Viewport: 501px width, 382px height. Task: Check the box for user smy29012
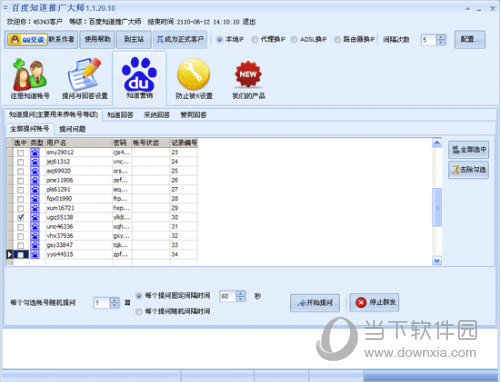[21, 153]
